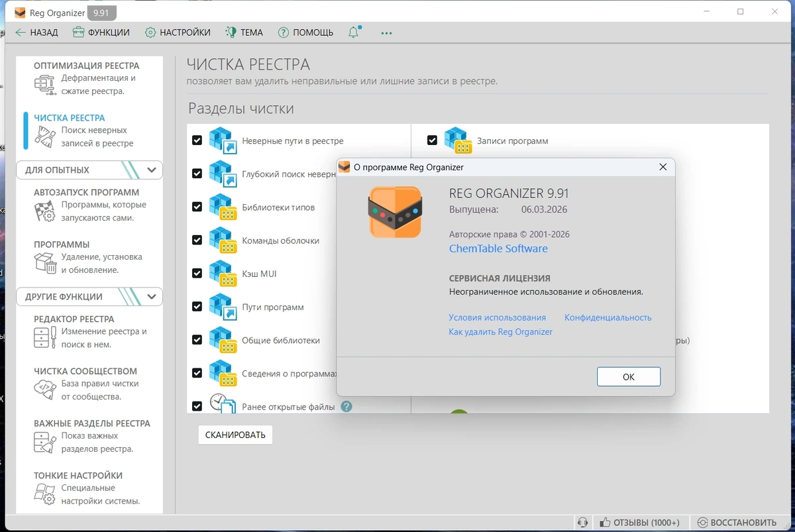Open the Тонкие настройки gear icon
795x532 pixels.
[x=45, y=494]
